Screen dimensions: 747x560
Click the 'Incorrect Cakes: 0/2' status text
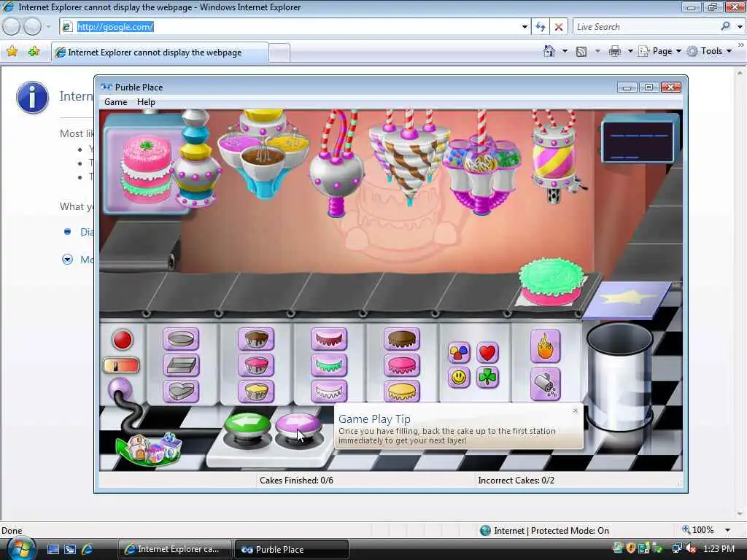point(516,481)
